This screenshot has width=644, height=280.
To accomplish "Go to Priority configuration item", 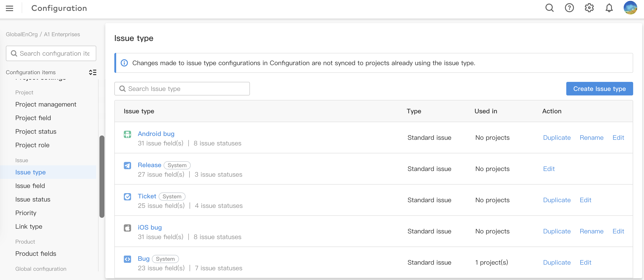I will [x=26, y=213].
